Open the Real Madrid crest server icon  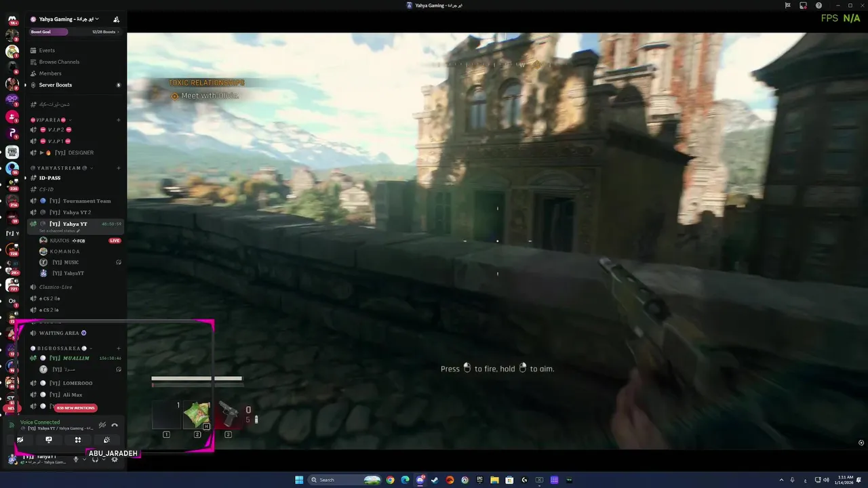[12, 51]
